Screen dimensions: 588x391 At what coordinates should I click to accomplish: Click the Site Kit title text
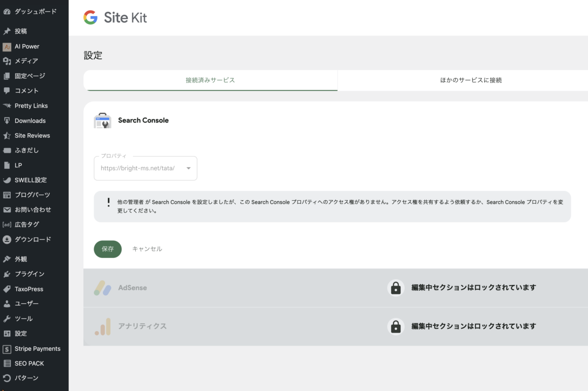coord(125,18)
